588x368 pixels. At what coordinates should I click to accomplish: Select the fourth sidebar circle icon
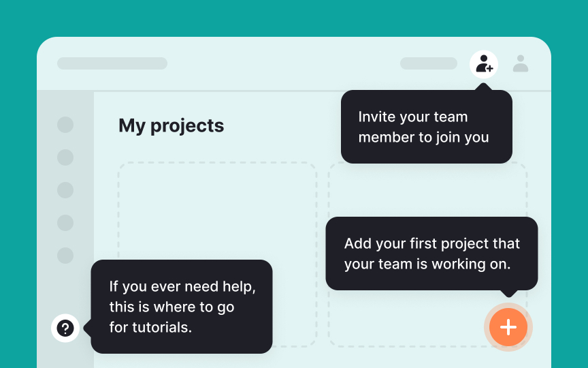pyautogui.click(x=65, y=223)
